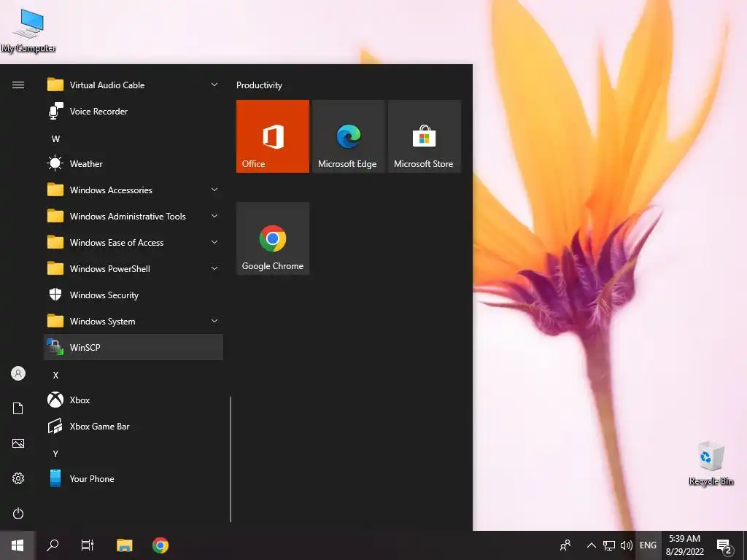747x560 pixels.
Task: Switch ENG input language indicator
Action: pos(648,545)
